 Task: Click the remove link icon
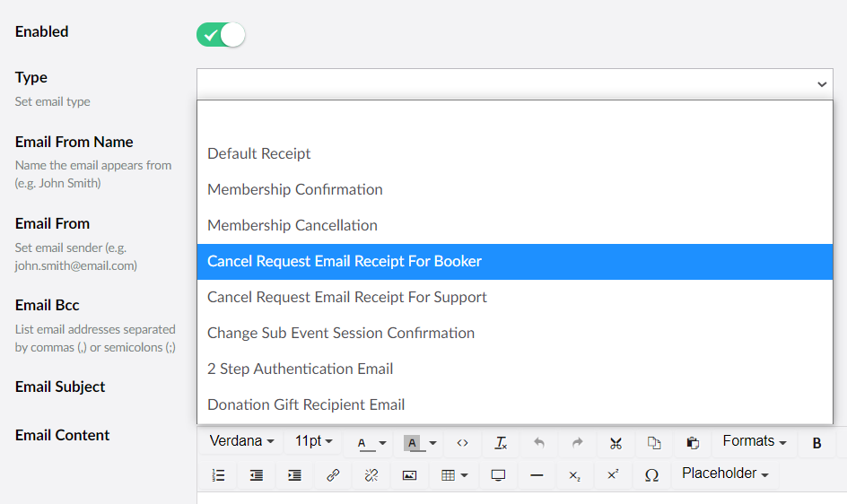tap(371, 475)
